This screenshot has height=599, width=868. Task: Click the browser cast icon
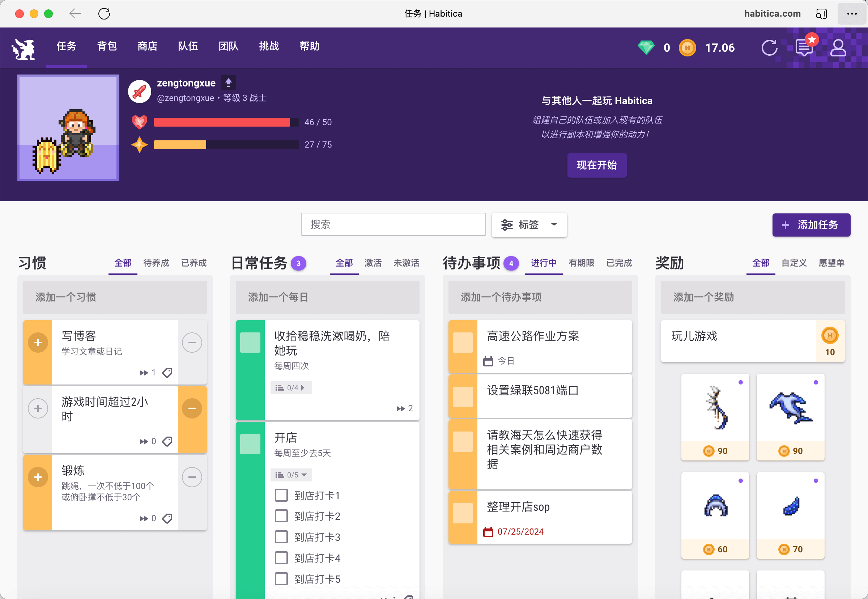tap(821, 14)
